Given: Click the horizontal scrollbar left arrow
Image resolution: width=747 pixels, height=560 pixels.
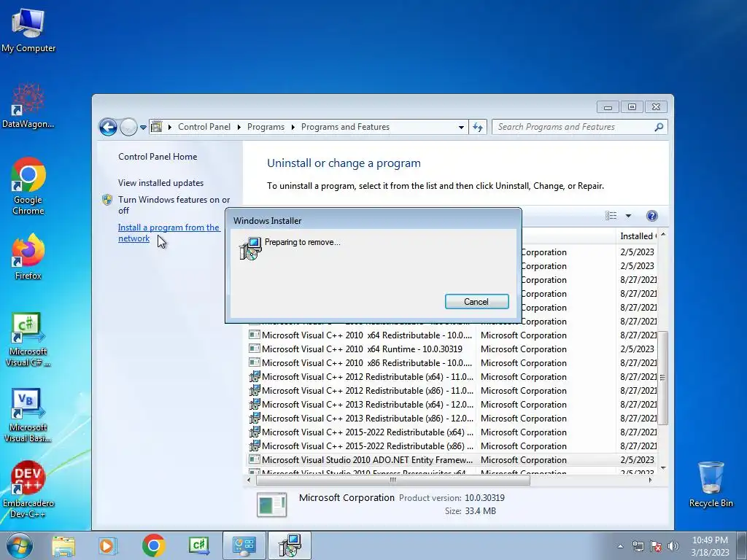Looking at the screenshot, I should 249,480.
